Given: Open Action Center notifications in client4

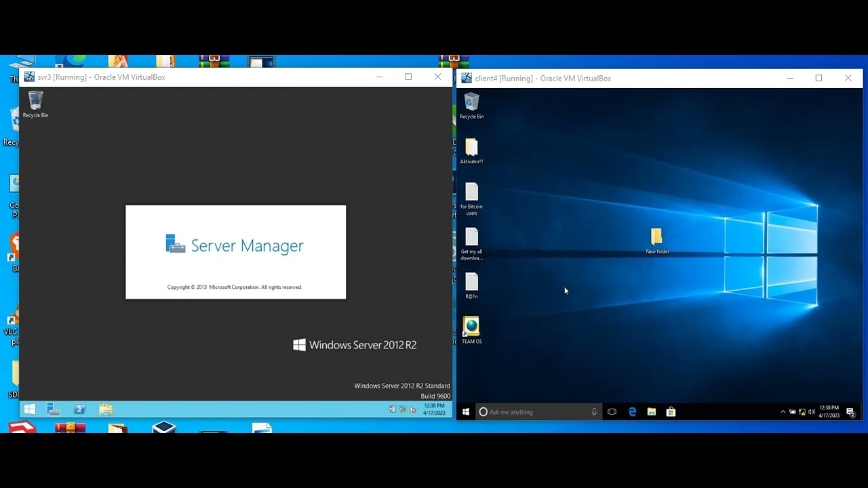Looking at the screenshot, I should pos(850,411).
